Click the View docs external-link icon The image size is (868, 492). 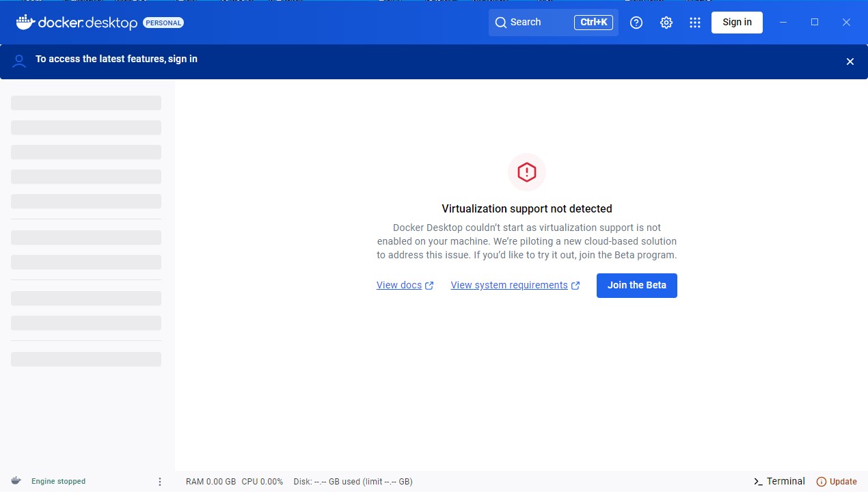[429, 286]
